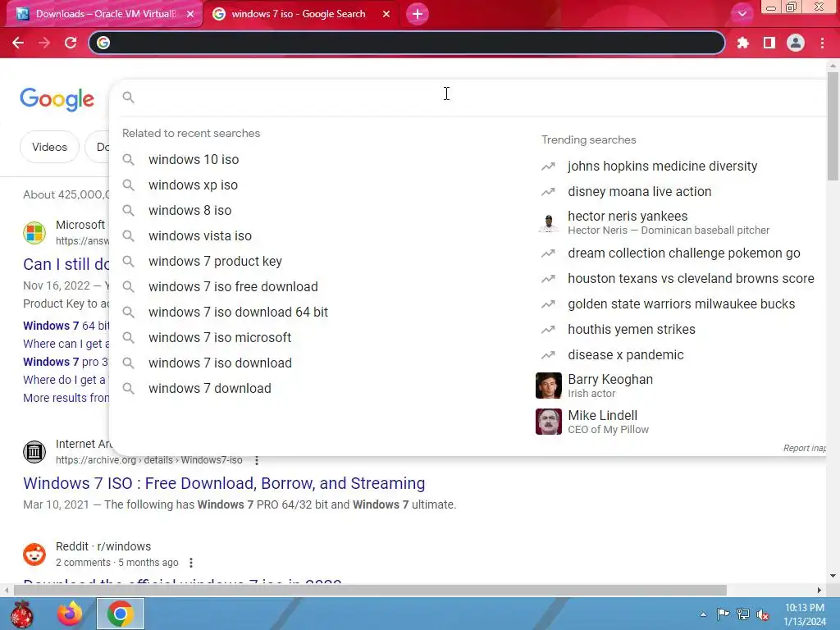Open a new tab with the plus button

click(x=418, y=14)
